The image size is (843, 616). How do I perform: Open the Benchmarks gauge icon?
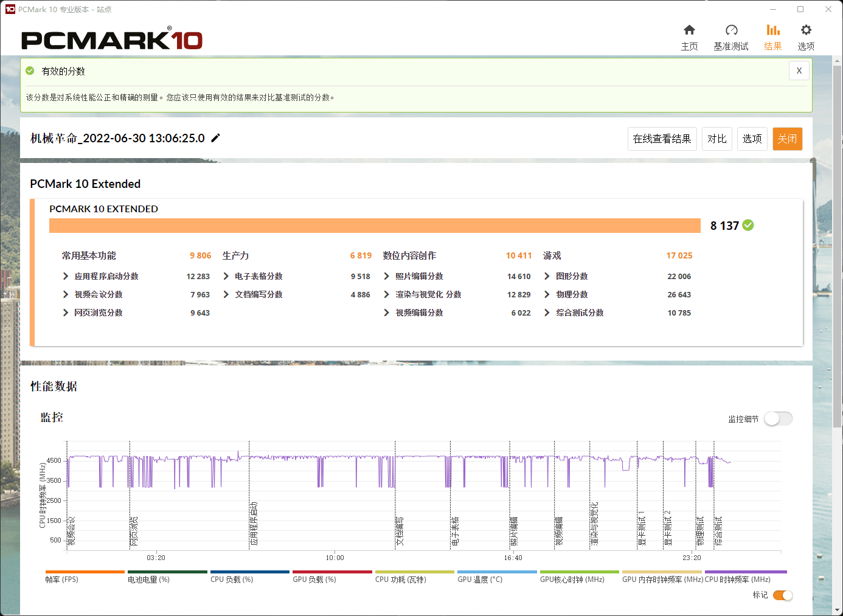[731, 30]
